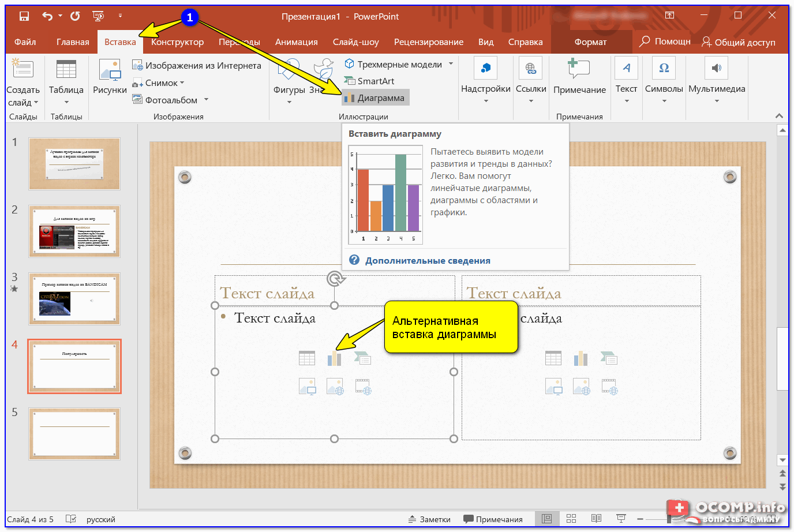794x532 pixels.
Task: Insert chart icon in left placeholder
Action: click(x=335, y=358)
